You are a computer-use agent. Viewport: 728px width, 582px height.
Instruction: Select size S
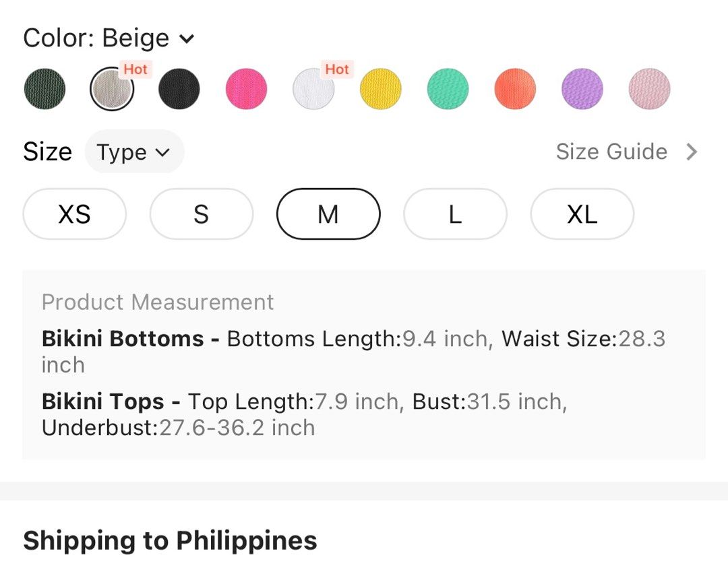(201, 214)
